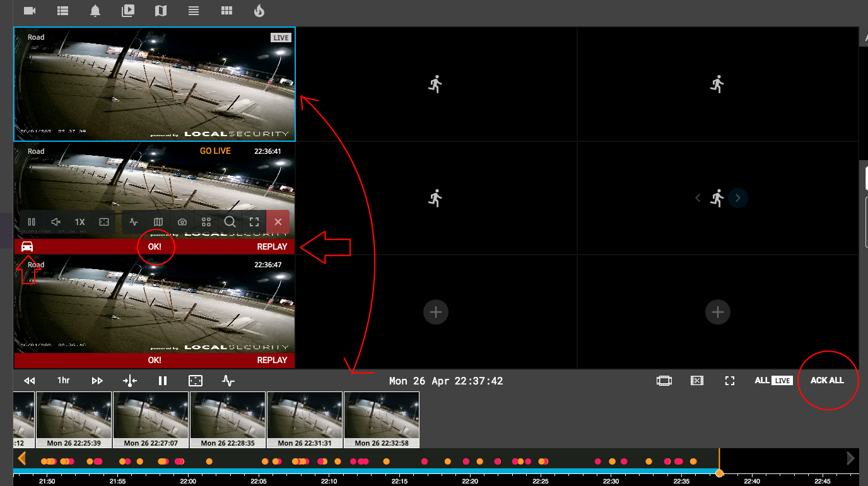Select the LIVE Road camera tile
The height and width of the screenshot is (486, 868).
155,84
